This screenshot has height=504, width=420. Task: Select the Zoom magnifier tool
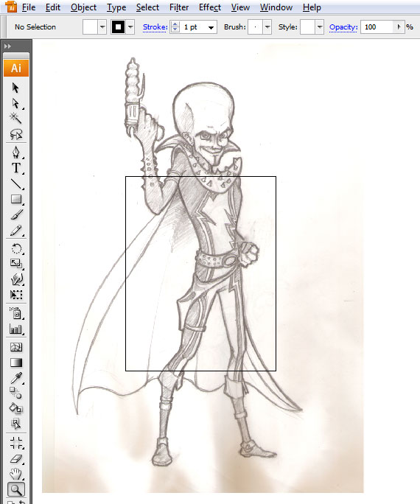(15, 489)
